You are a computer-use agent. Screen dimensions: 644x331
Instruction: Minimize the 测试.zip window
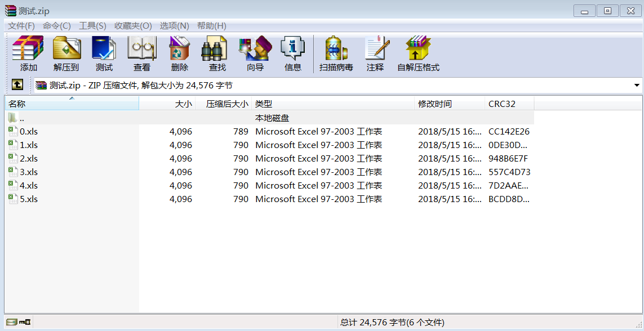point(584,11)
